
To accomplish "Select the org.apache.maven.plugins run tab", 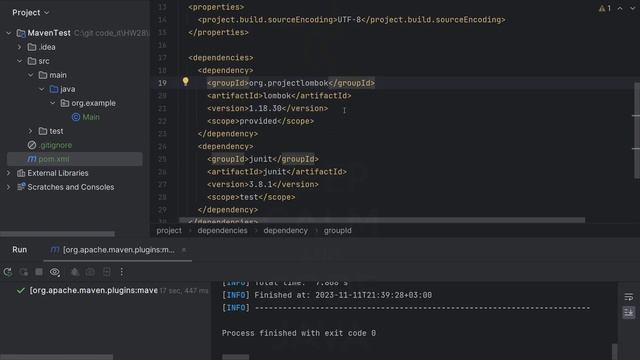I will [113, 250].
